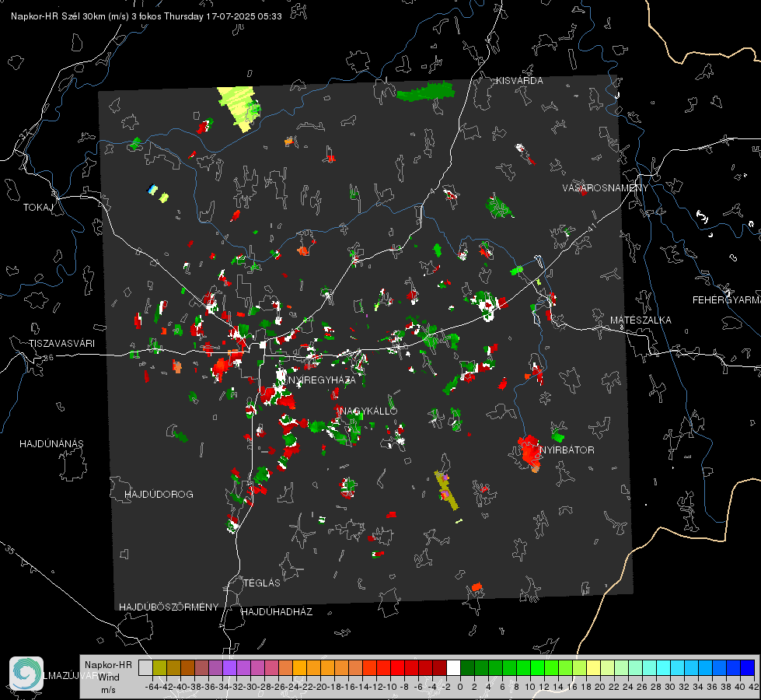Image resolution: width=761 pixels, height=700 pixels.
Task: Click the swirl logo icon at bottom left
Action: pos(26,674)
